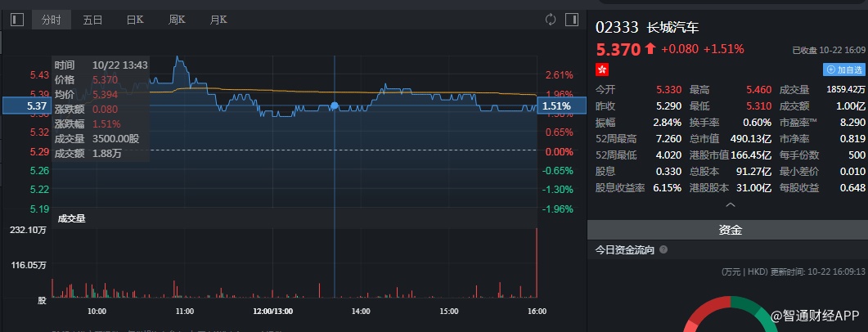
Task: Switch to the 分时 chart tab
Action: pyautogui.click(x=52, y=20)
